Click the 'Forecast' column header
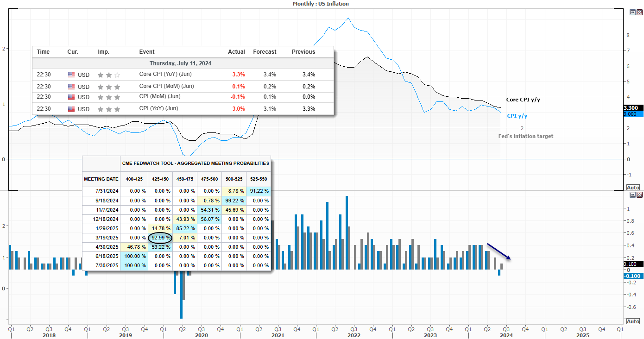This screenshot has height=339, width=644. tap(265, 52)
